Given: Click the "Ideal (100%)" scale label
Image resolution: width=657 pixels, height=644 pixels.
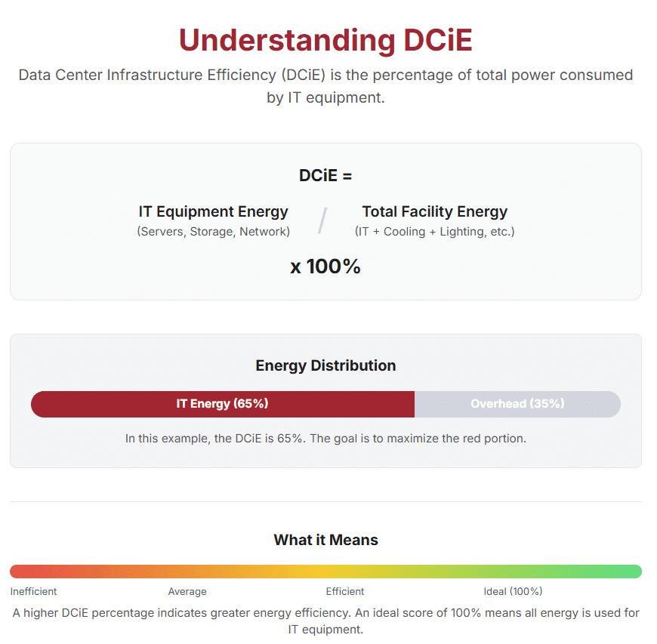Looking at the screenshot, I should point(513,591).
